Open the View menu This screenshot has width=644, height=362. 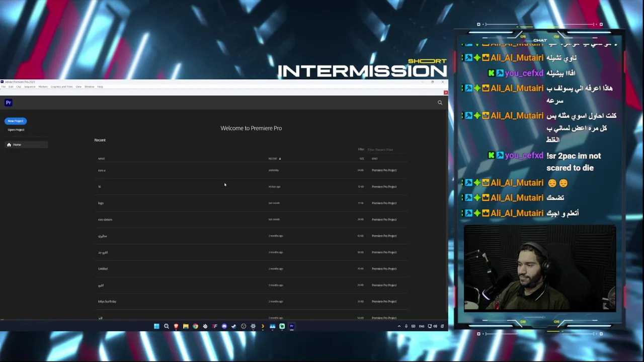78,87
